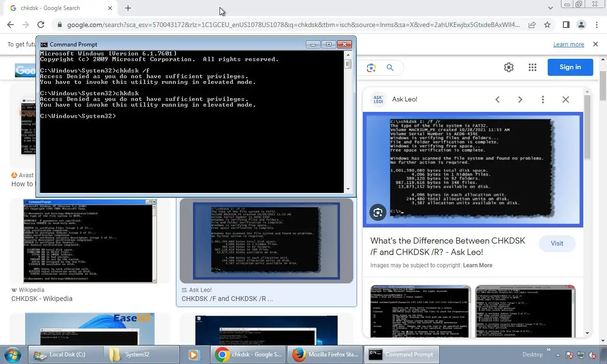607x364 pixels.
Task: Open the Ask Leo article title link
Action: (448, 246)
